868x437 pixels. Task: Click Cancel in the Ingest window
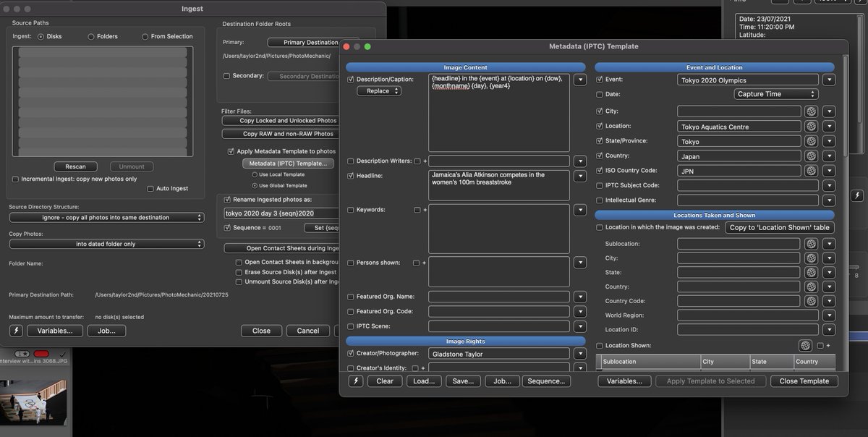[x=308, y=331]
